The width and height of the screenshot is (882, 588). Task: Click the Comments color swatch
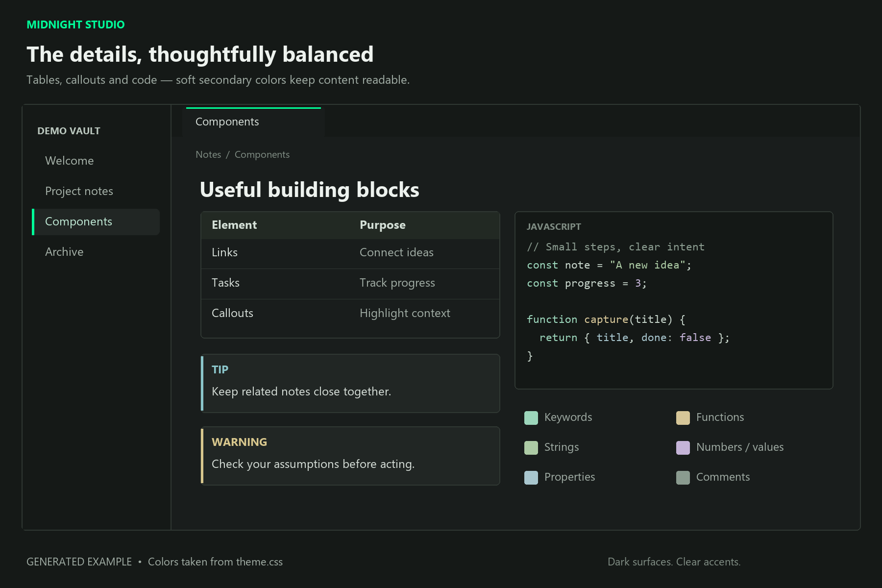coord(683,477)
